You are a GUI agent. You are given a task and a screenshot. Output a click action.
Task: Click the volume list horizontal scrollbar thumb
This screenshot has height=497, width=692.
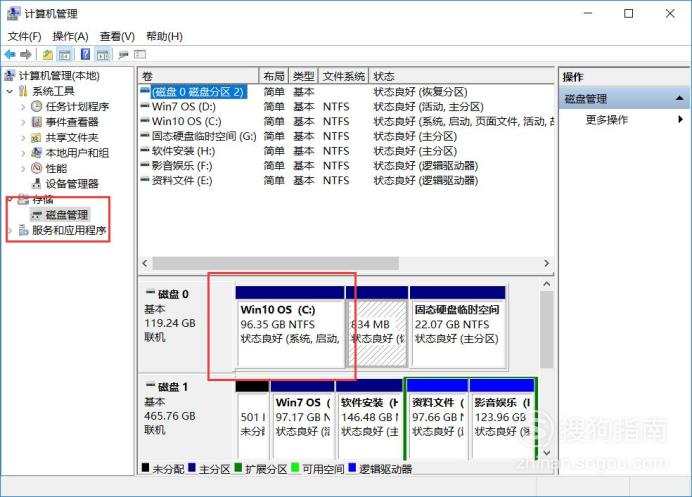click(x=276, y=264)
